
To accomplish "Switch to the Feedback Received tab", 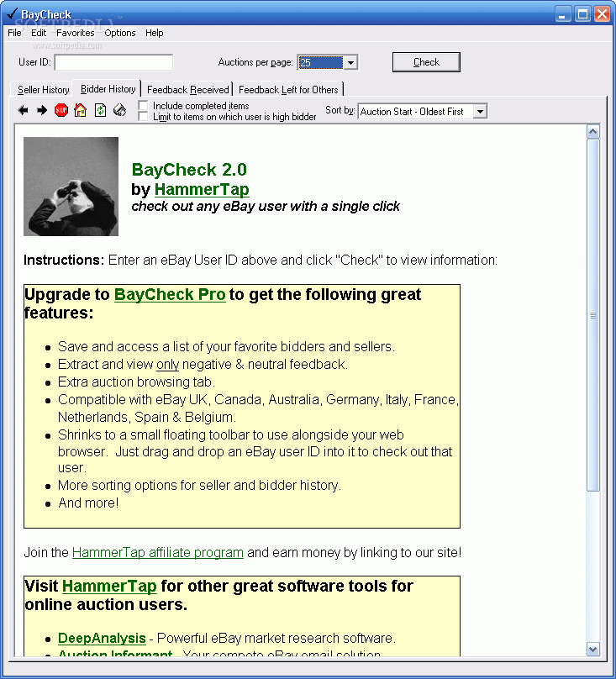I will tap(188, 90).
